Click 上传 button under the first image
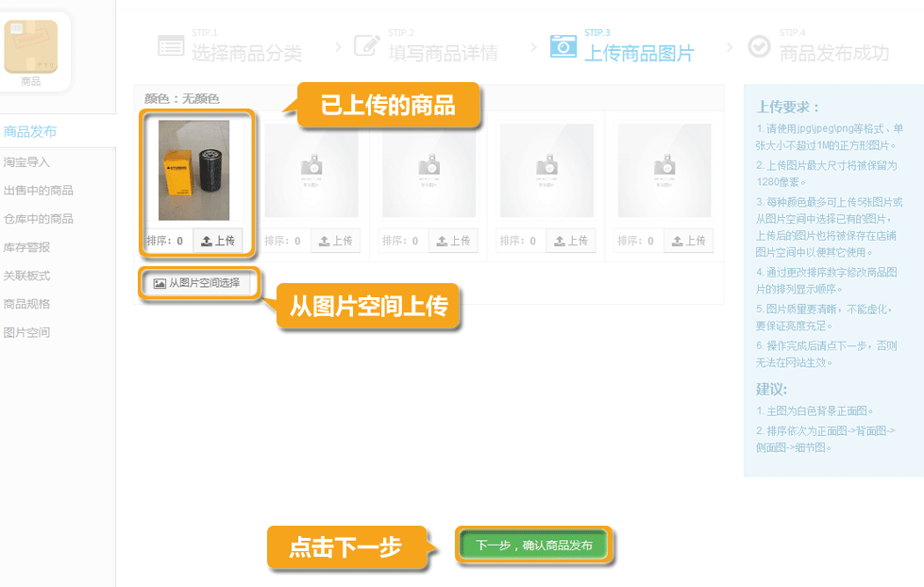This screenshot has width=924, height=587. click(218, 241)
